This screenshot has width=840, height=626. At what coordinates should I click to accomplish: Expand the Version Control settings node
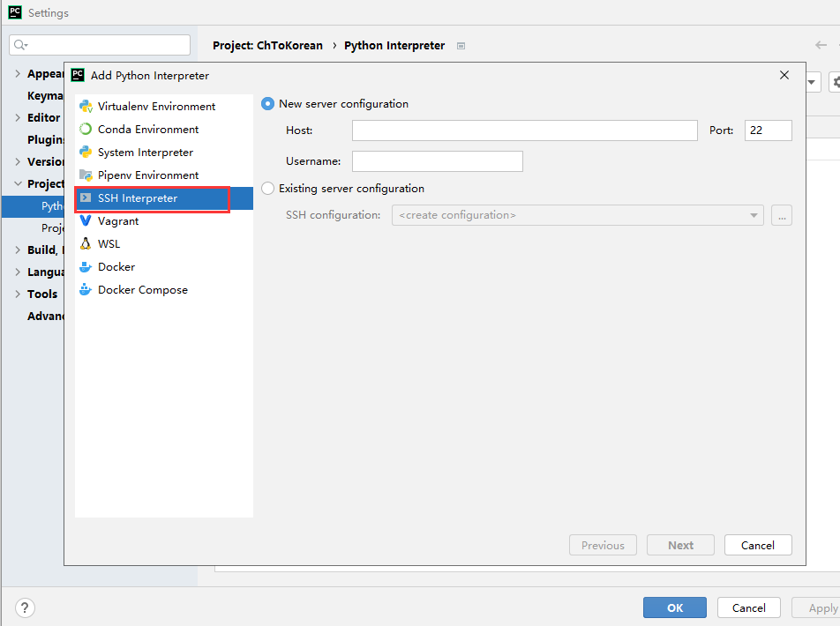18,161
